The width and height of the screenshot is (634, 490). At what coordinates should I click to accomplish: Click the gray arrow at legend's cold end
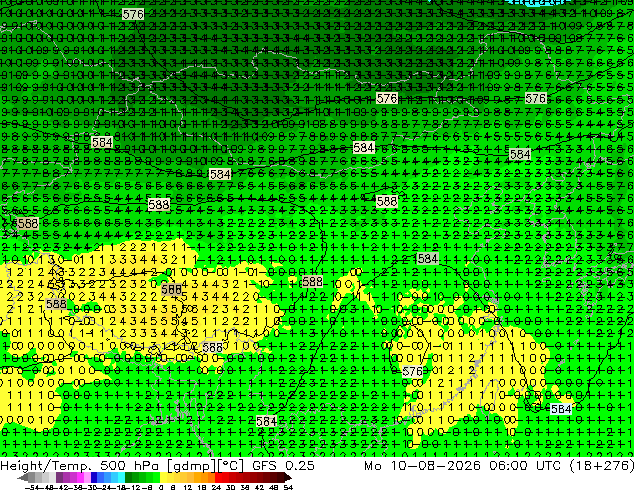click(22, 477)
